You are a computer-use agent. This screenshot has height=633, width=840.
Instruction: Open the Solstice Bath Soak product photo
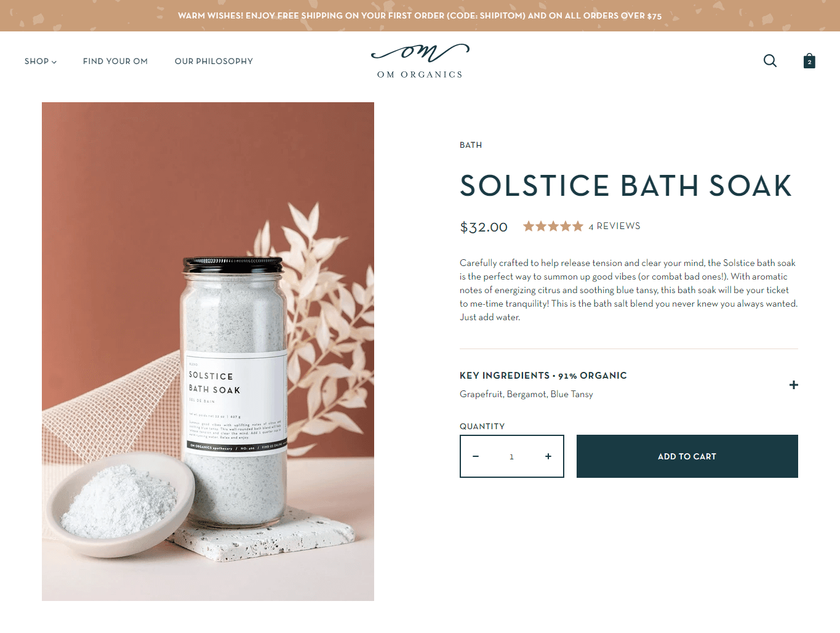pyautogui.click(x=208, y=352)
